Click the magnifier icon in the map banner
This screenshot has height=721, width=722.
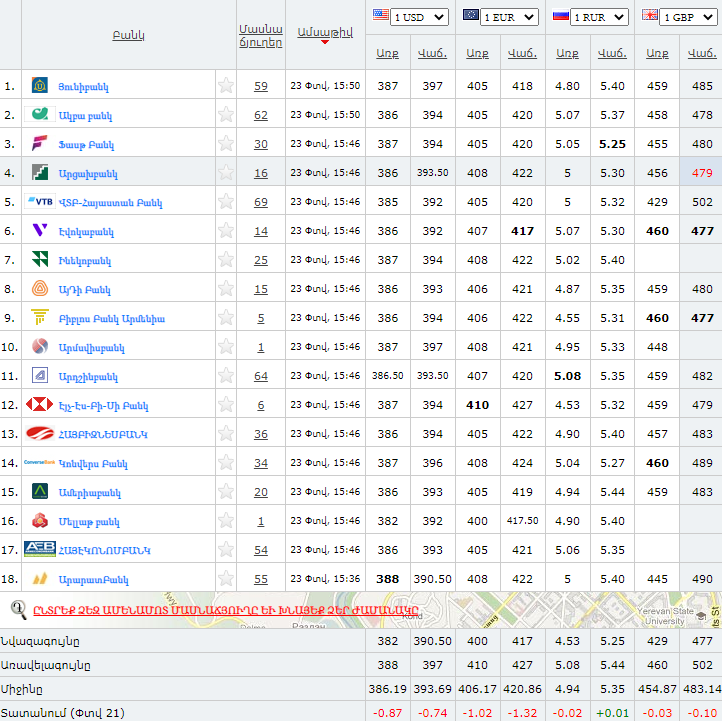tap(18, 610)
